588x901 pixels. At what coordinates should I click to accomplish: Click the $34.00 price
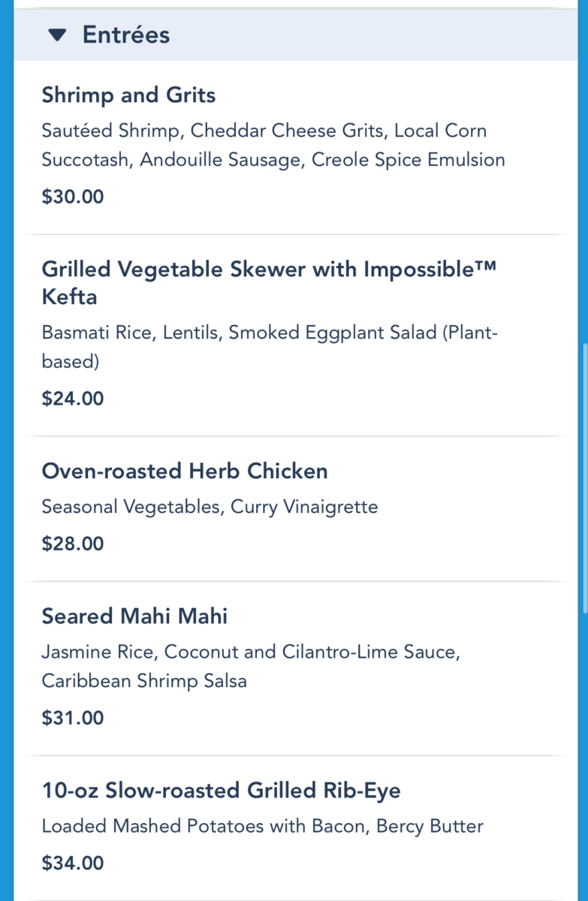click(73, 863)
